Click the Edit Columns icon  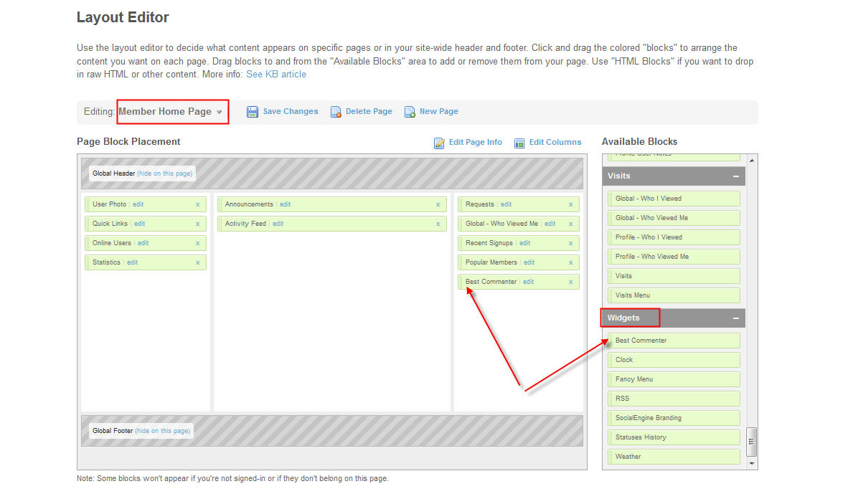[x=519, y=143]
